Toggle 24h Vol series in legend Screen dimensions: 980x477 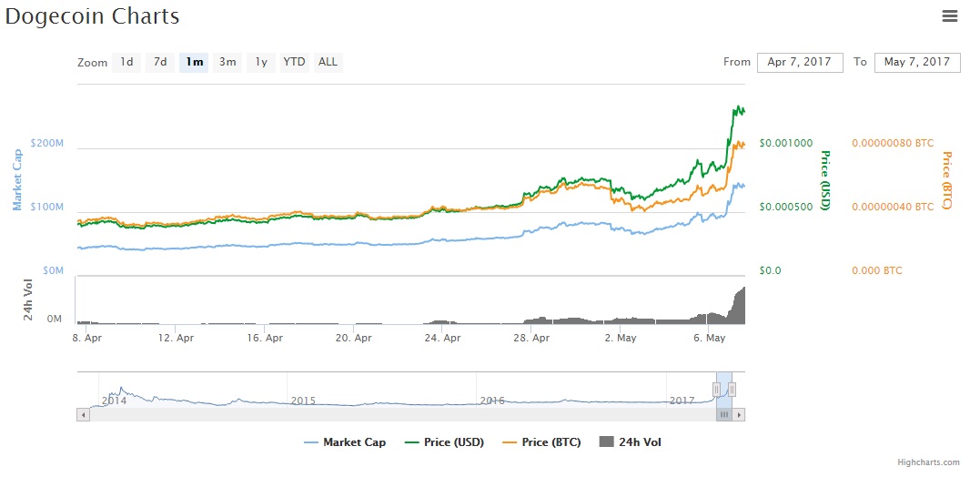(x=630, y=442)
